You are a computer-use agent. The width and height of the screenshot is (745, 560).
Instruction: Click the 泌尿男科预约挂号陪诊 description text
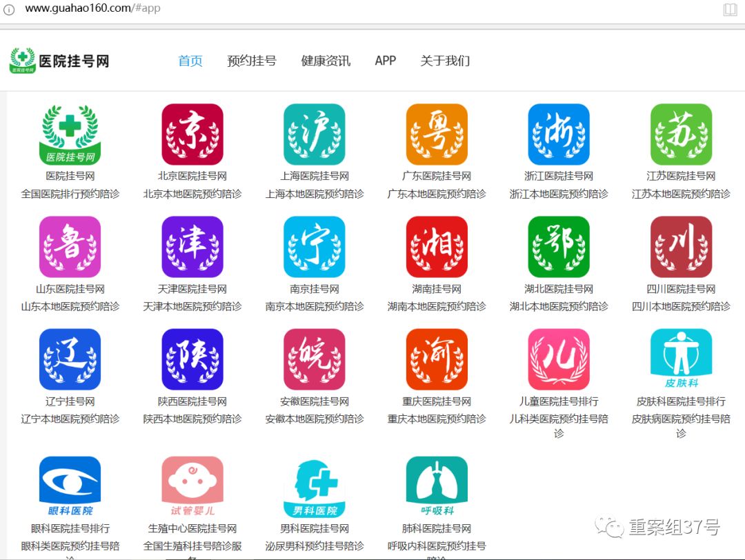click(315, 546)
